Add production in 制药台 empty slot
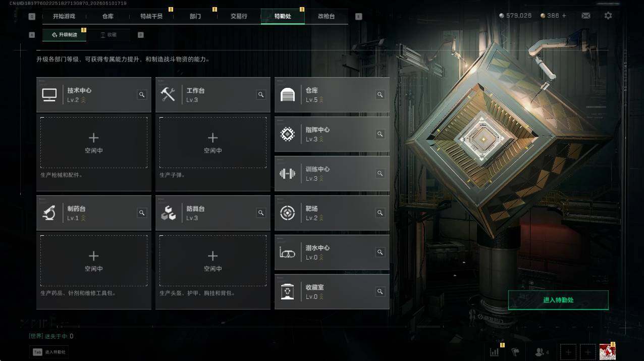The height and width of the screenshot is (361, 644). (94, 261)
